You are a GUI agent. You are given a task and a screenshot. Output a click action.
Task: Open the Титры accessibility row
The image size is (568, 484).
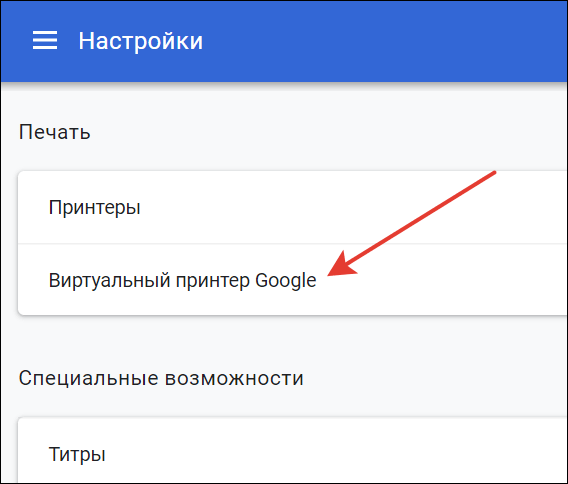tap(293, 451)
